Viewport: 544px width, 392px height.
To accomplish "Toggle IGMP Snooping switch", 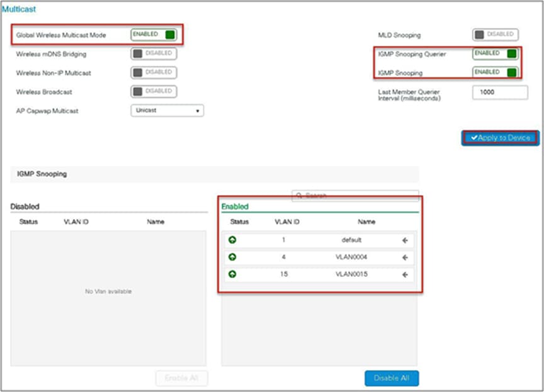I will (x=496, y=72).
